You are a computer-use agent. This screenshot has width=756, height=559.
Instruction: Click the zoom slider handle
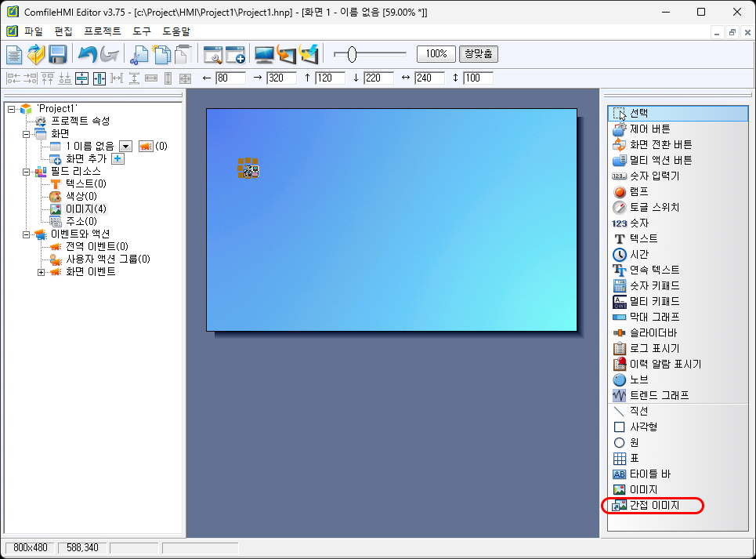coord(352,54)
